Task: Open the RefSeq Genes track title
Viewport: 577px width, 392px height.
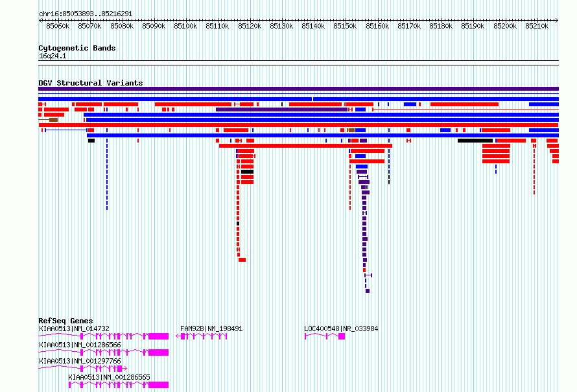Action: pyautogui.click(x=65, y=321)
